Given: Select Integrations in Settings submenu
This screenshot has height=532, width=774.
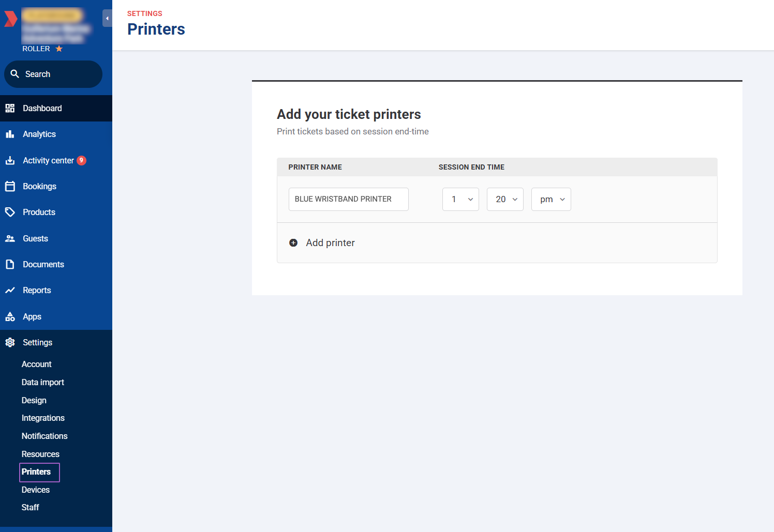Looking at the screenshot, I should tap(43, 418).
